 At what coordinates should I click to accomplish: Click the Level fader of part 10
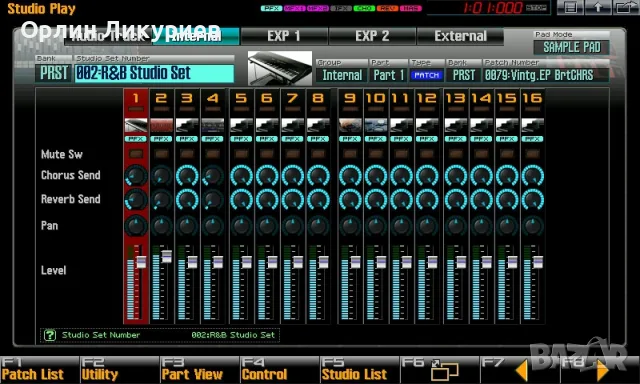click(380, 262)
